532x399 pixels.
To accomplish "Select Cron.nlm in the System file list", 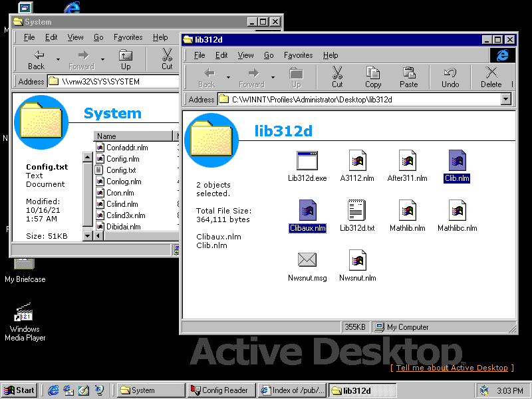I will [114, 193].
